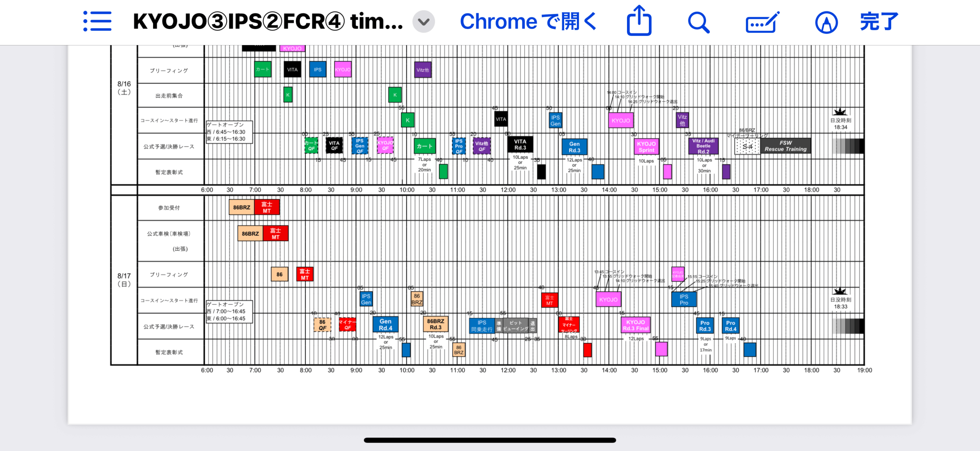Select the 'KYOJO Sprint' race block

(646, 147)
